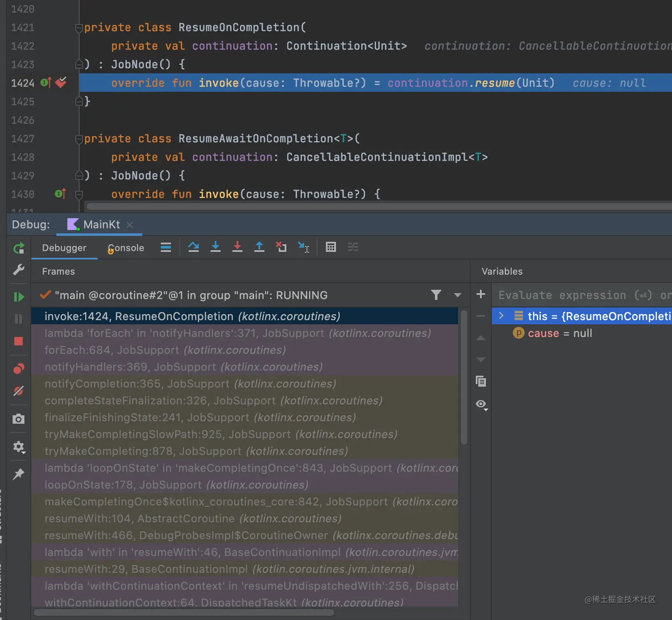Image resolution: width=672 pixels, height=620 pixels.
Task: Close the MainKt debug tab
Action: coord(130,225)
